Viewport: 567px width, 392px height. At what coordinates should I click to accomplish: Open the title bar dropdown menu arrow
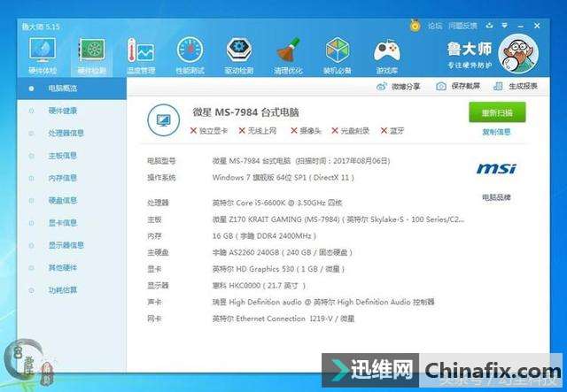tap(504, 26)
